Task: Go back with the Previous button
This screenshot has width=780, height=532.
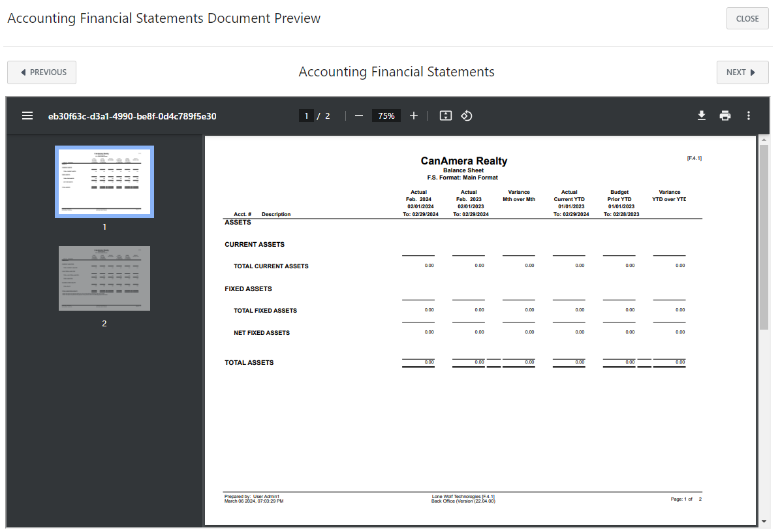Action: pyautogui.click(x=41, y=72)
